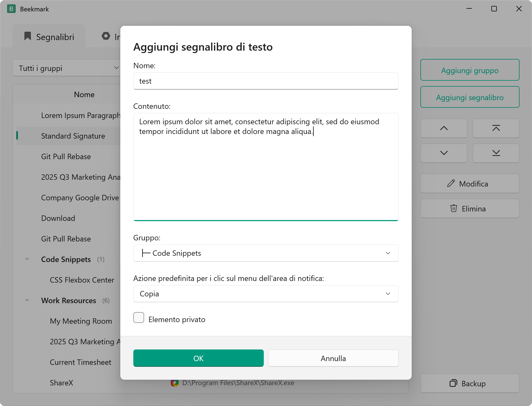Switch to the Segnalibri tab

tap(49, 37)
